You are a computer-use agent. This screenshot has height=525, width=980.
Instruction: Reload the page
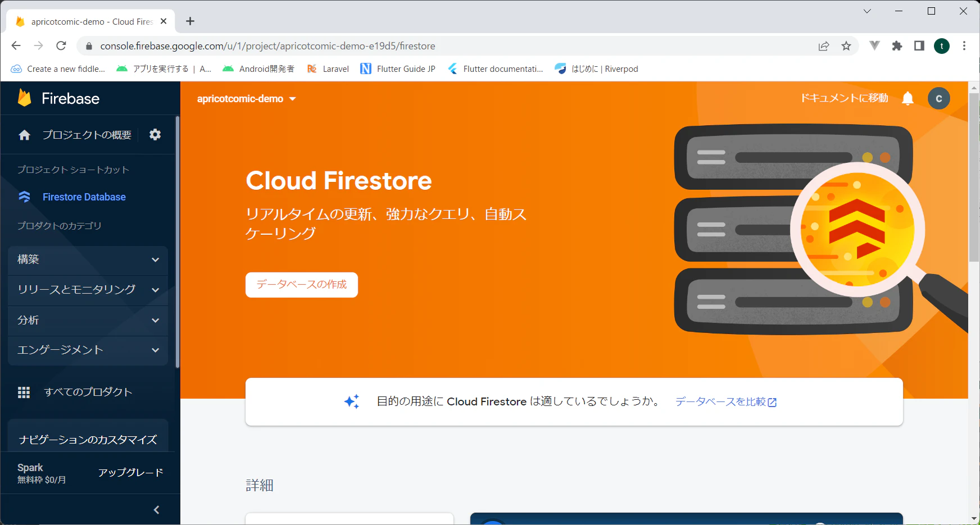tap(61, 46)
